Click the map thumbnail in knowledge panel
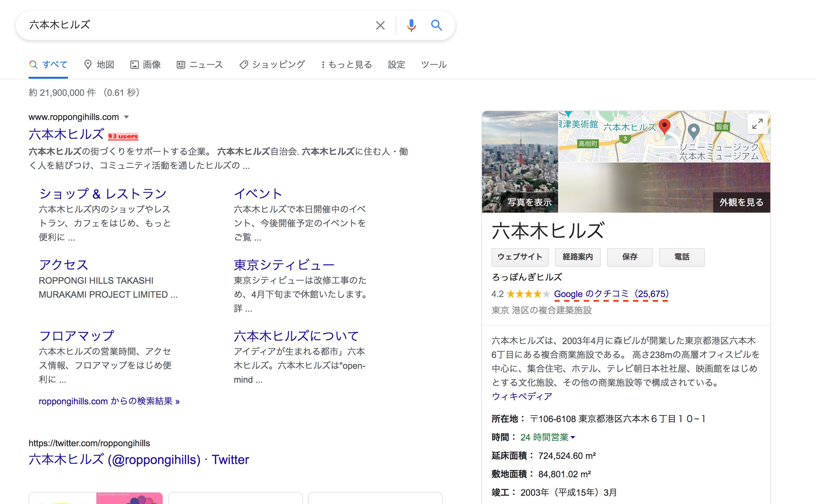 664,137
